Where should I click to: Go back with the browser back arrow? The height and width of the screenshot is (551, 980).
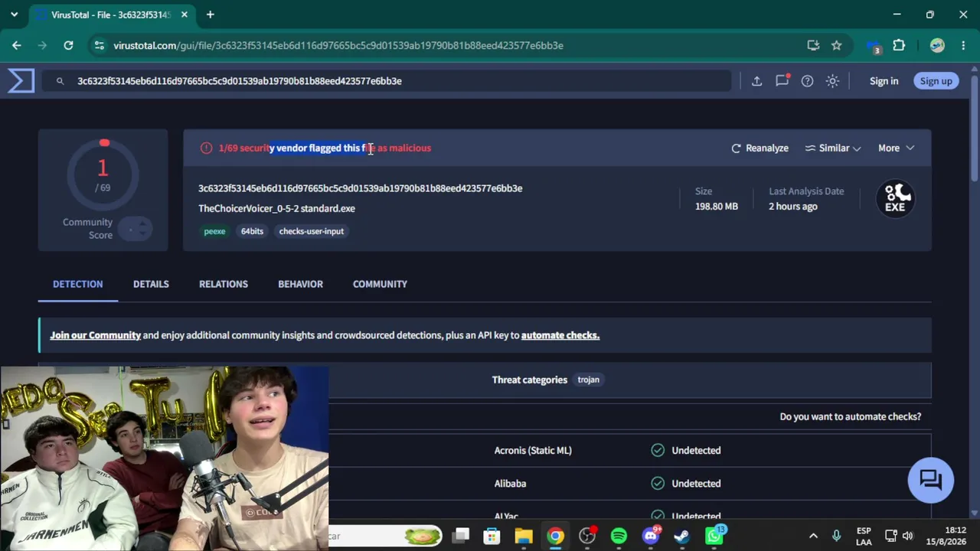pos(17,45)
